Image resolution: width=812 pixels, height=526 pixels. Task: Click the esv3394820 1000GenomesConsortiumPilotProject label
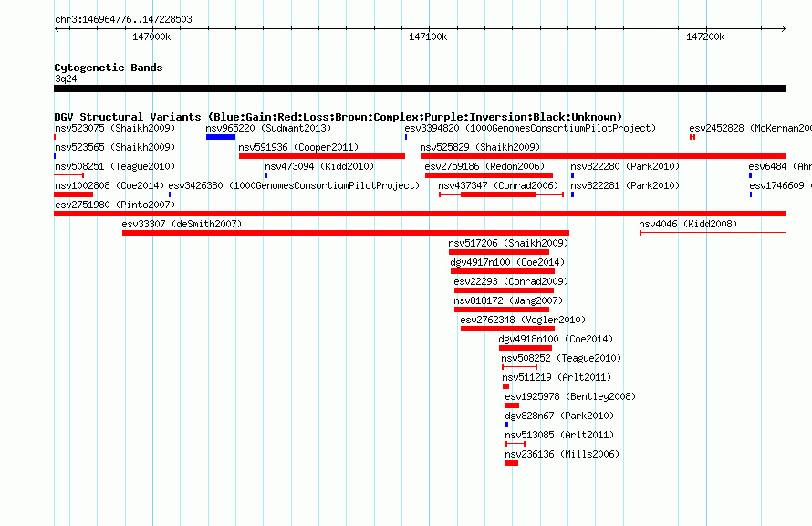(x=530, y=128)
